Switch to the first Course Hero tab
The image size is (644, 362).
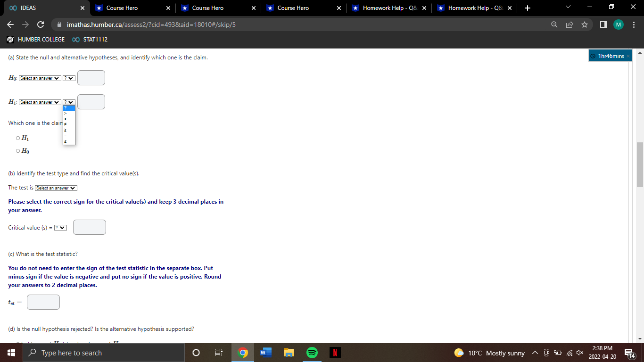132,8
